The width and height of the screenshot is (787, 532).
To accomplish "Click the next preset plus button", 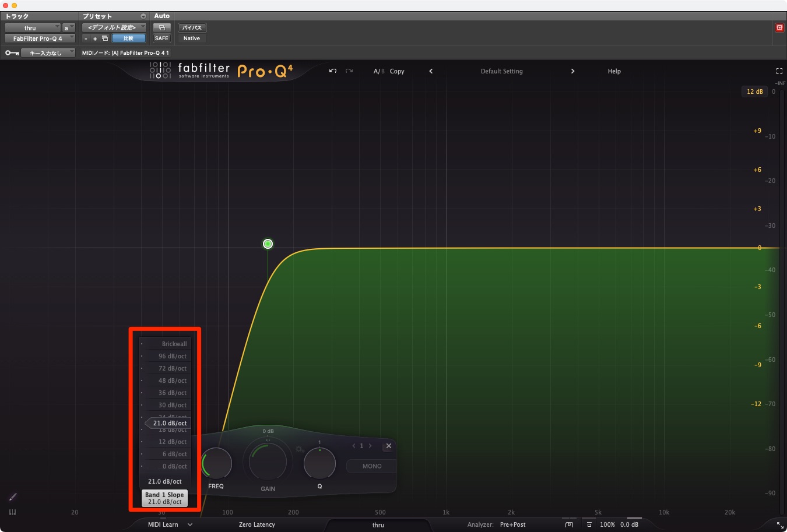I will (x=95, y=38).
